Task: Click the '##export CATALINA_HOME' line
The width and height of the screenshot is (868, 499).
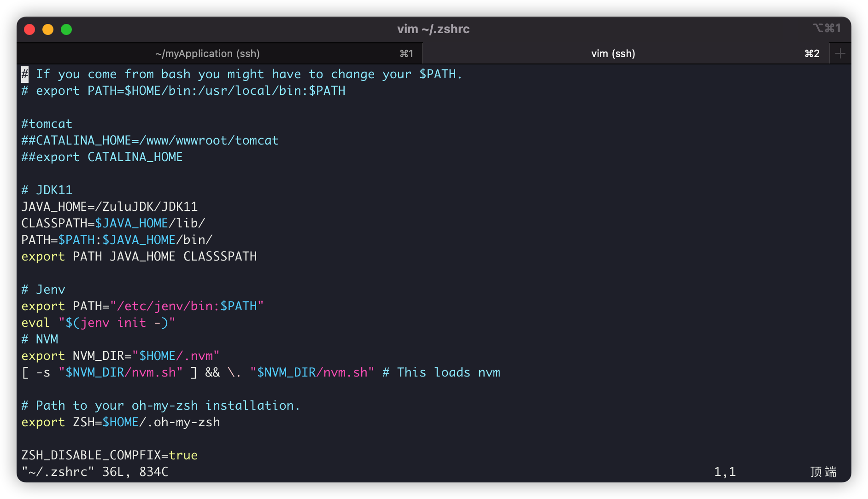Action: pos(102,157)
